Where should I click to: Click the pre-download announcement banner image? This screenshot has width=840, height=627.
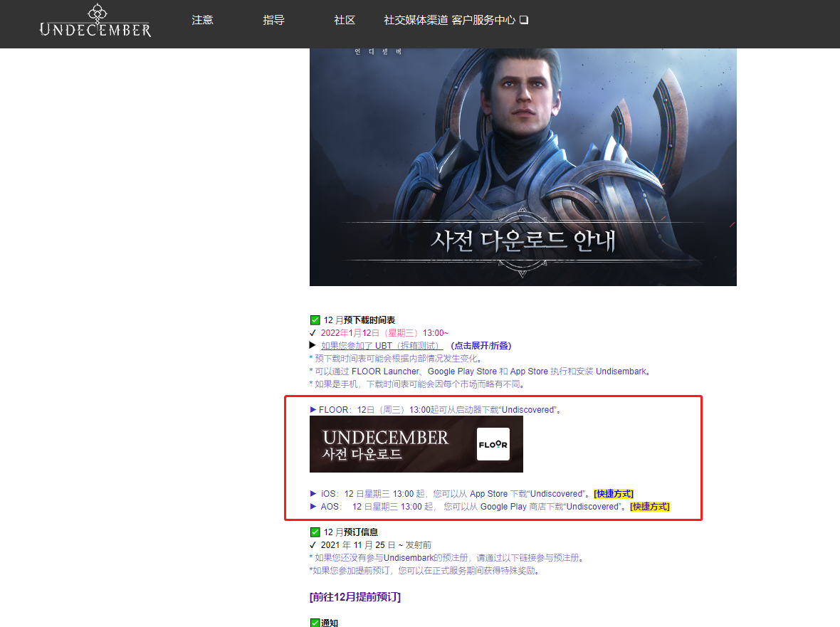(523, 167)
